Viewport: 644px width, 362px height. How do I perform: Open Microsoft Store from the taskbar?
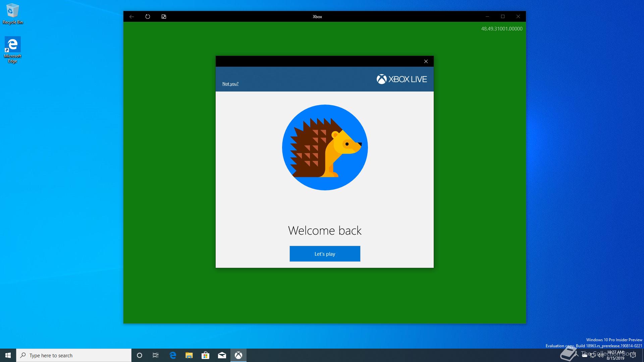pyautogui.click(x=205, y=355)
